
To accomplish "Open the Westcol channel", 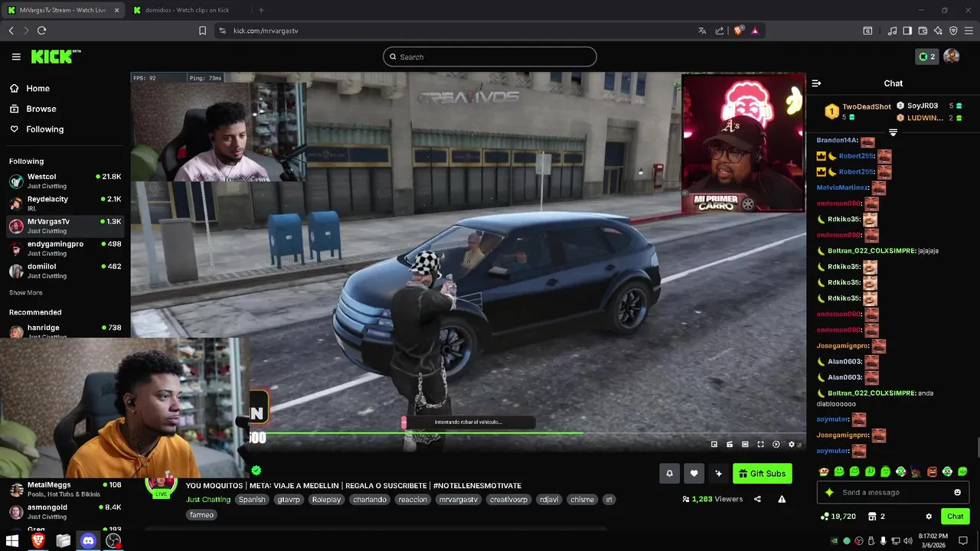I will click(65, 181).
